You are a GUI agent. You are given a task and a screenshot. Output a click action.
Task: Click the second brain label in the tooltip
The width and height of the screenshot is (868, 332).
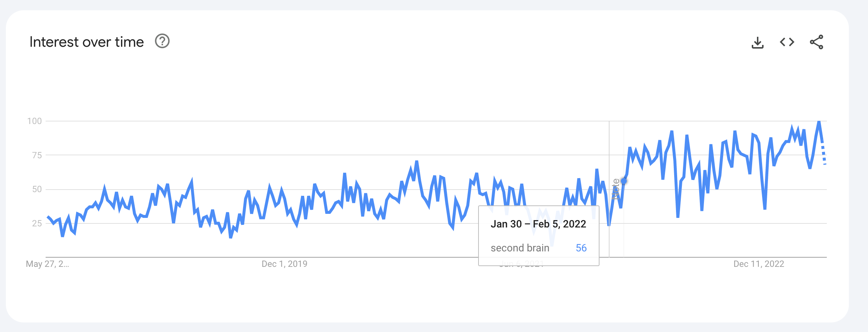[x=519, y=248]
